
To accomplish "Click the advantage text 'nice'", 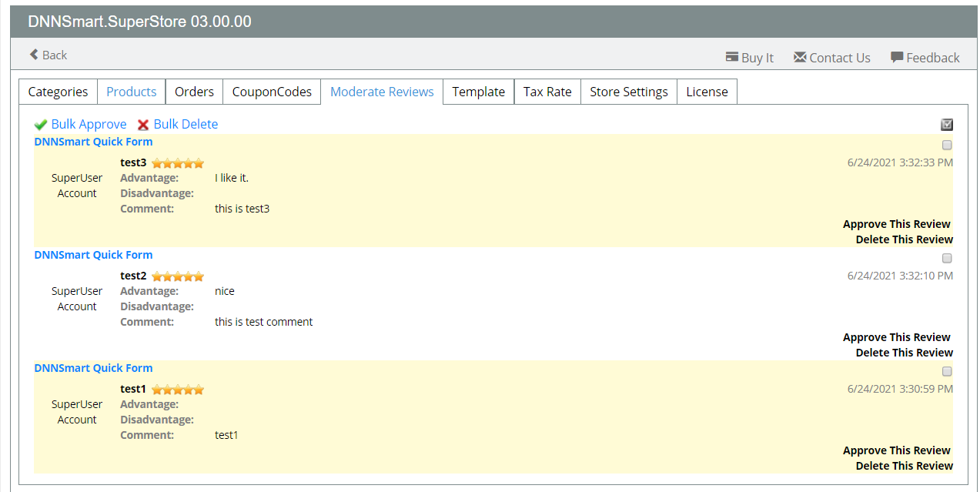I will coord(225,291).
